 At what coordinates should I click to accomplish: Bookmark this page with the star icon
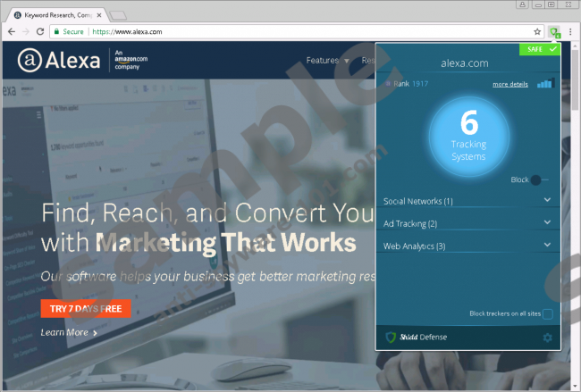(537, 31)
